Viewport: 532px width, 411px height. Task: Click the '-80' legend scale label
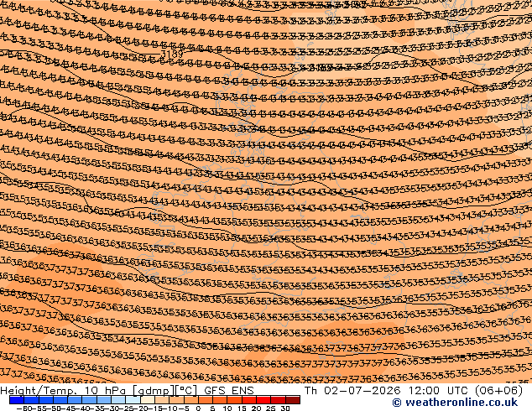coord(23,408)
